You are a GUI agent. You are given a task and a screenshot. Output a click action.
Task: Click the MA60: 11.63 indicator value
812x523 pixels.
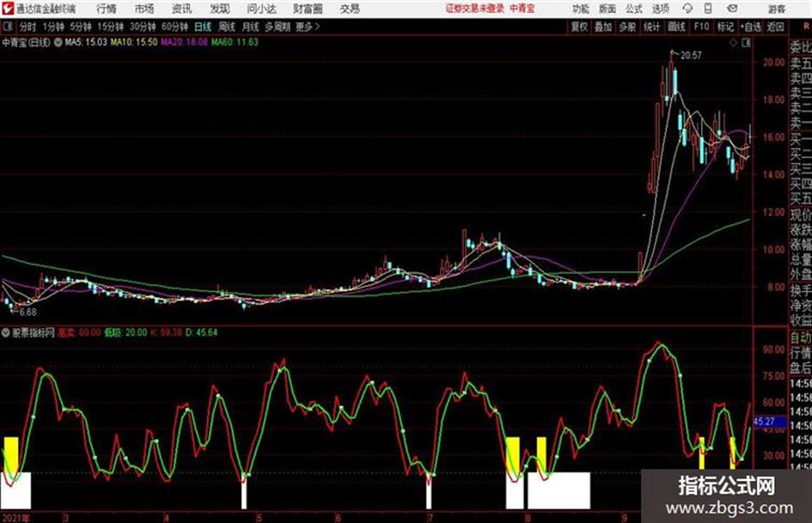pos(235,42)
